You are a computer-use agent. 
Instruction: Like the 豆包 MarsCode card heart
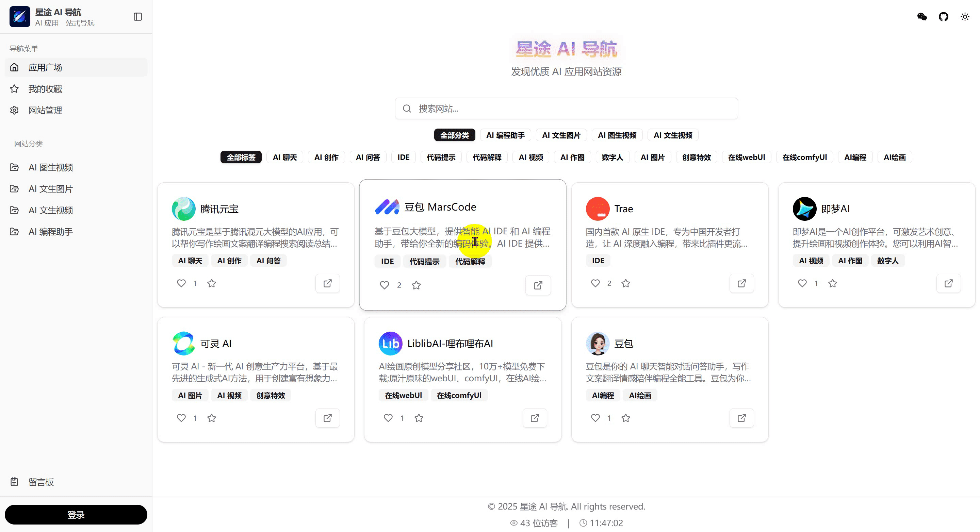(385, 285)
